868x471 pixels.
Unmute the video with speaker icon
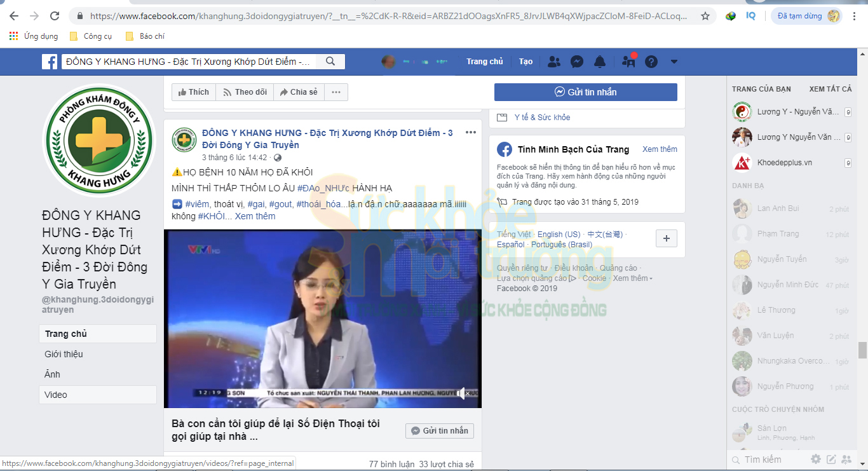[x=462, y=393]
